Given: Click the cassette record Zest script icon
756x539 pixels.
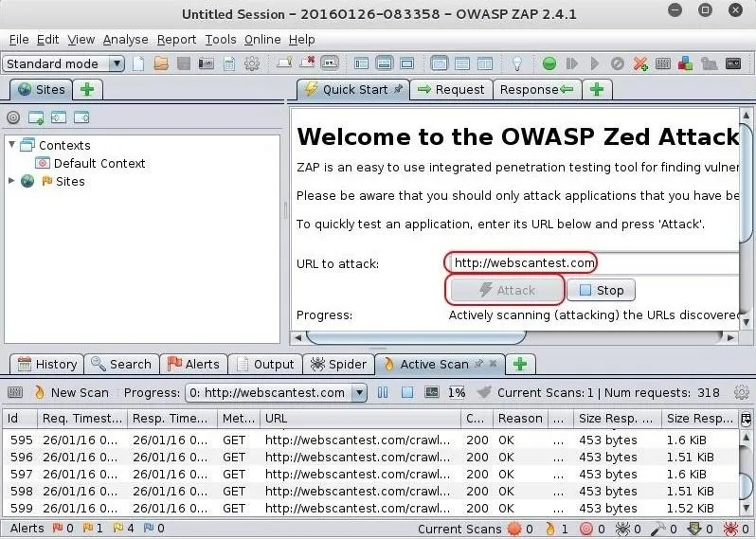Looking at the screenshot, I should click(733, 63).
